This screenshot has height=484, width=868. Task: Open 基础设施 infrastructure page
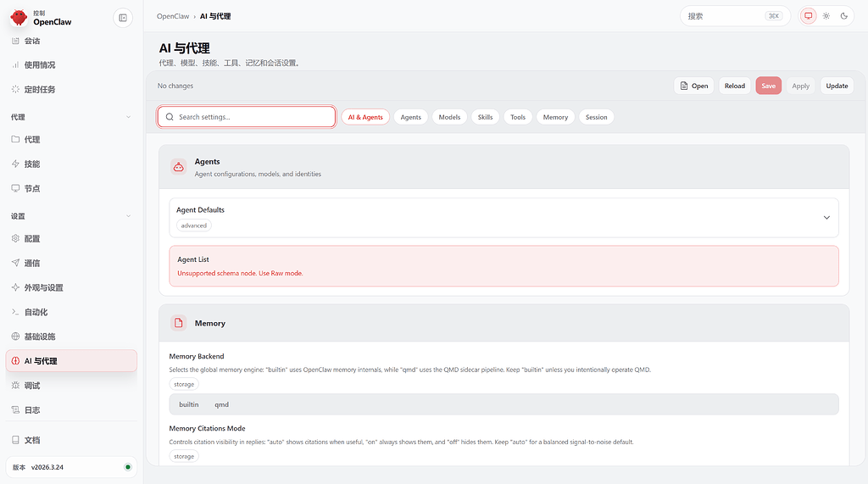pyautogui.click(x=71, y=337)
